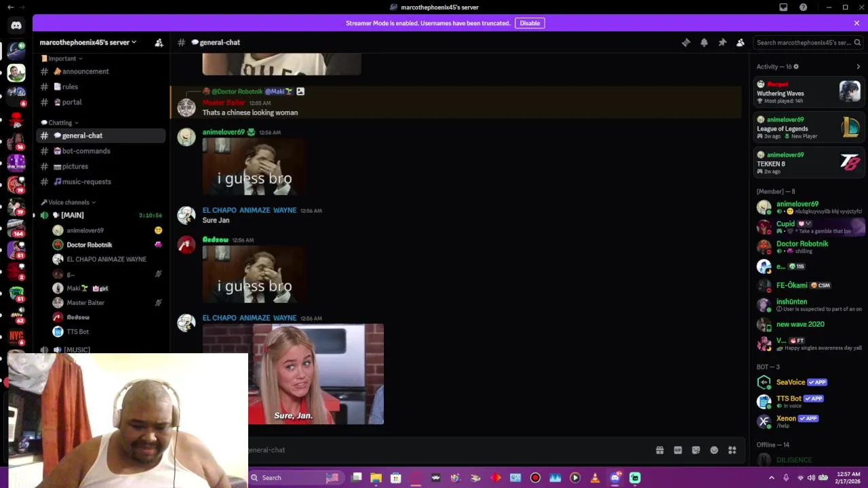Open the TEKKEN 8 game icon
868x488 pixels.
pos(850,162)
